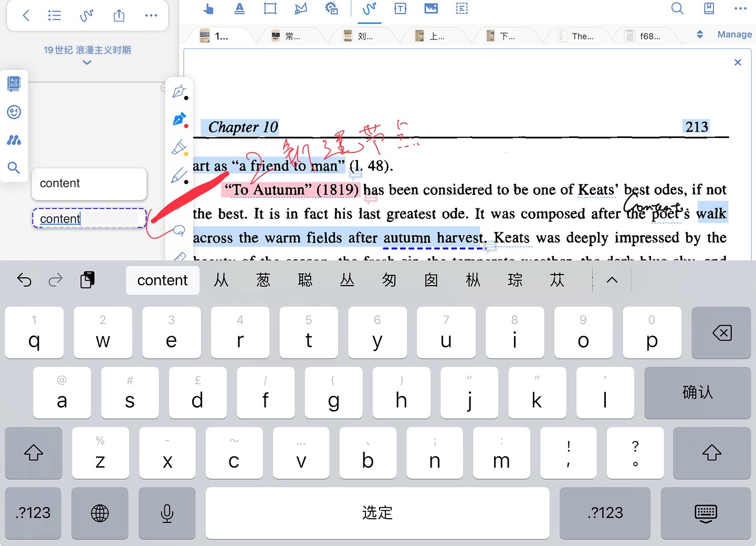Select the lasso tool in pen palette
This screenshot has height=546, width=756.
[x=178, y=230]
